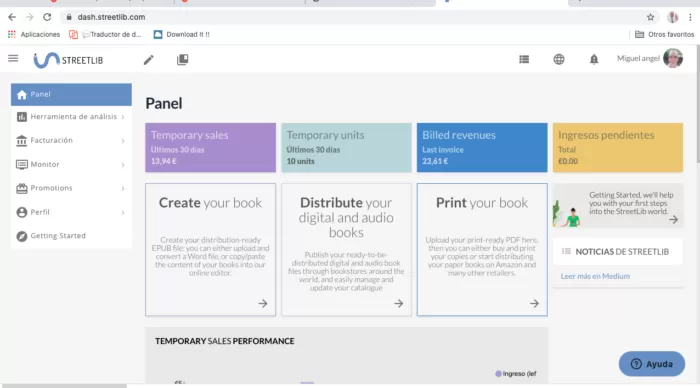Screen dimensions: 700x388
Task: Click Temporary Sales Performance heading
Action: [225, 341]
